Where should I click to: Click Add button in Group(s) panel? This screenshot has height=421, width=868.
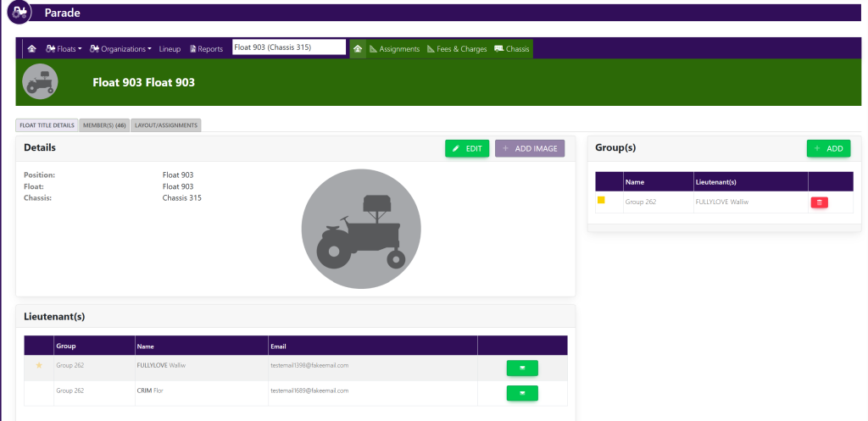click(x=828, y=148)
